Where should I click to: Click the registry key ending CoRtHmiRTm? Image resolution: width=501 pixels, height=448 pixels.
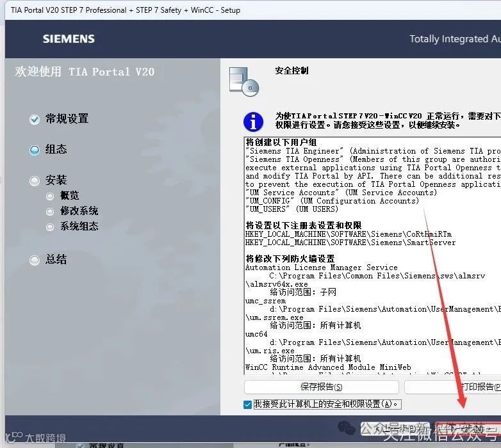349,234
